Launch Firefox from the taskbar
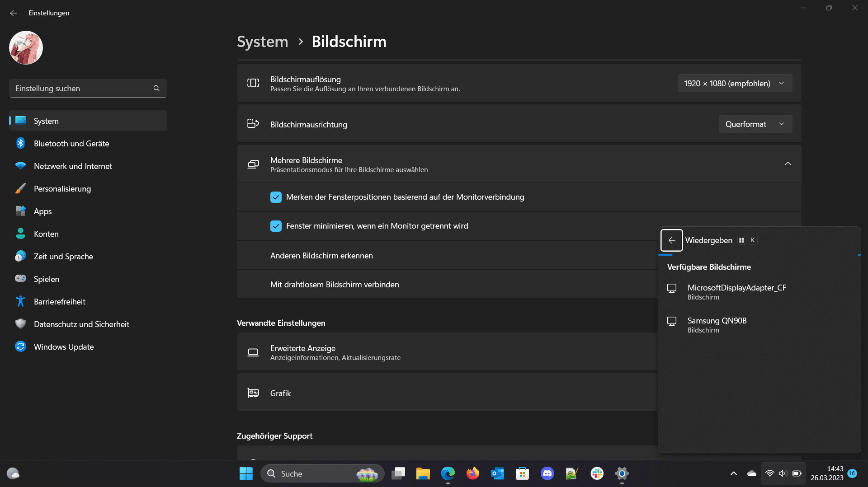Viewport: 868px width, 487px height. (x=472, y=473)
